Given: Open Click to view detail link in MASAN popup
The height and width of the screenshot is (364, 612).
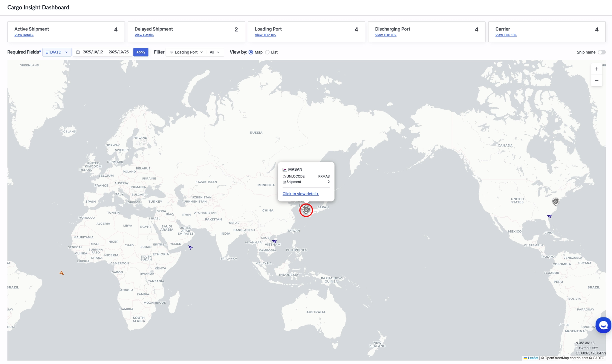Looking at the screenshot, I should (300, 194).
